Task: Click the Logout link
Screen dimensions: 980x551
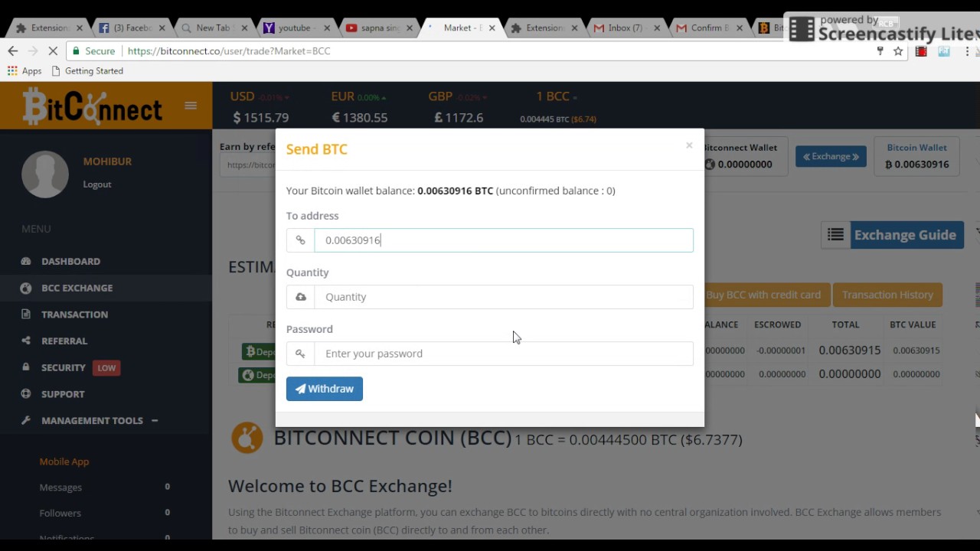Action: [x=97, y=184]
